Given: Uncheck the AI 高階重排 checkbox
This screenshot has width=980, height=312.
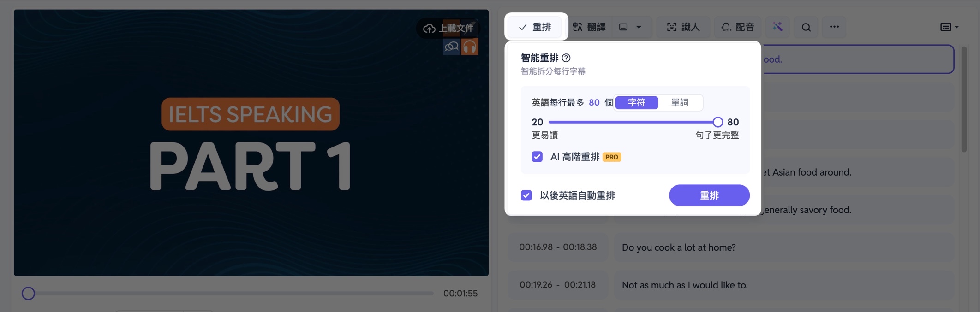Looking at the screenshot, I should point(537,157).
